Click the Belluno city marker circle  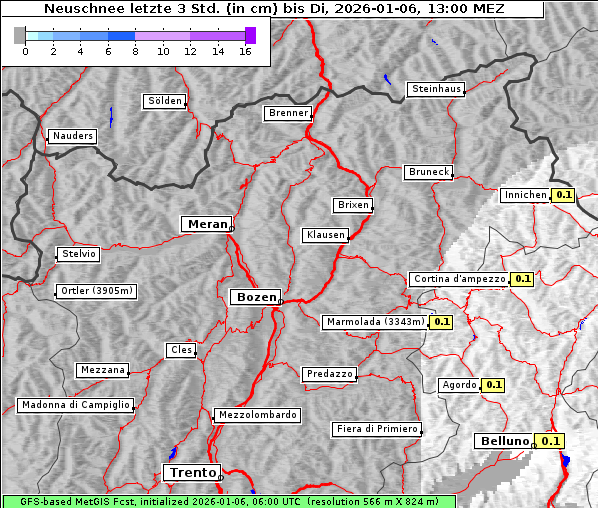(534, 446)
